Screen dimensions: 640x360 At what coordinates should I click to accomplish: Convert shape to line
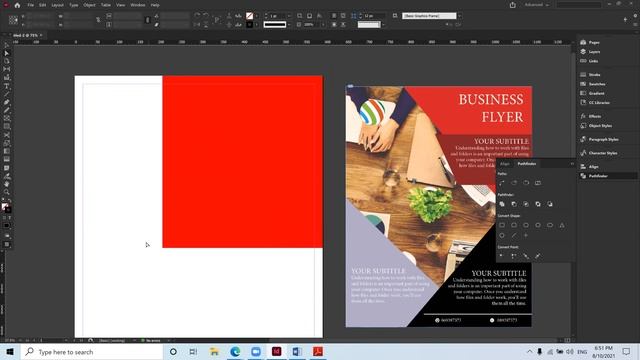click(514, 236)
